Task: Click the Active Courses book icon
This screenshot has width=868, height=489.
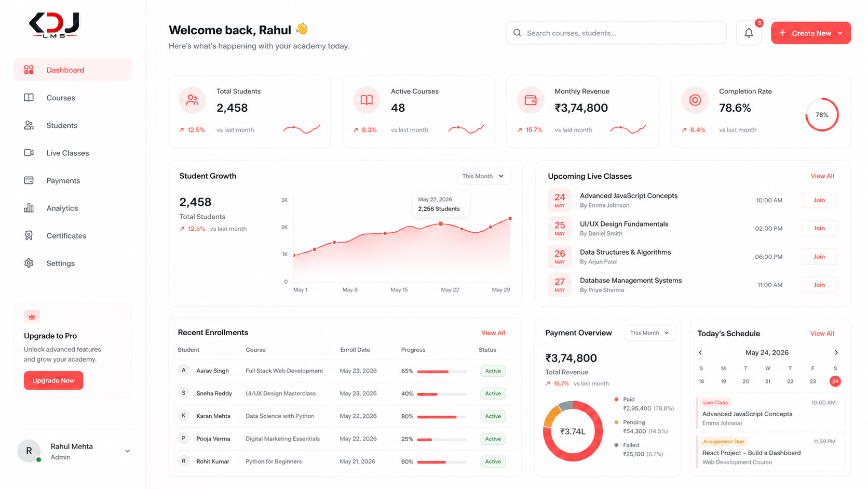Action: [x=367, y=100]
